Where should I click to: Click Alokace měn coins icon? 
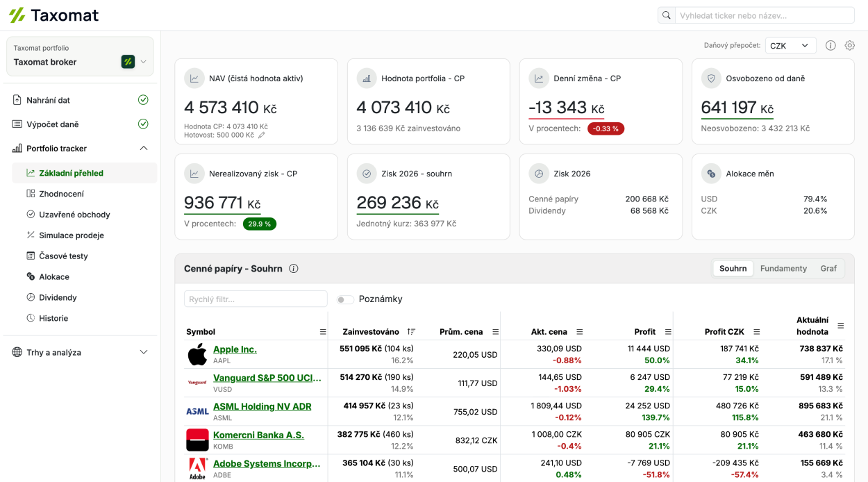pos(711,174)
